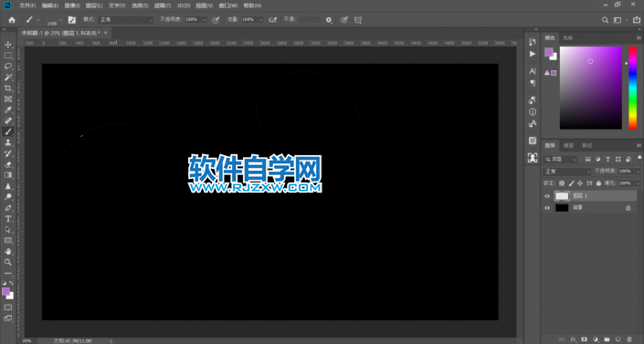Toggle lock image pixels brush icon

point(571,183)
